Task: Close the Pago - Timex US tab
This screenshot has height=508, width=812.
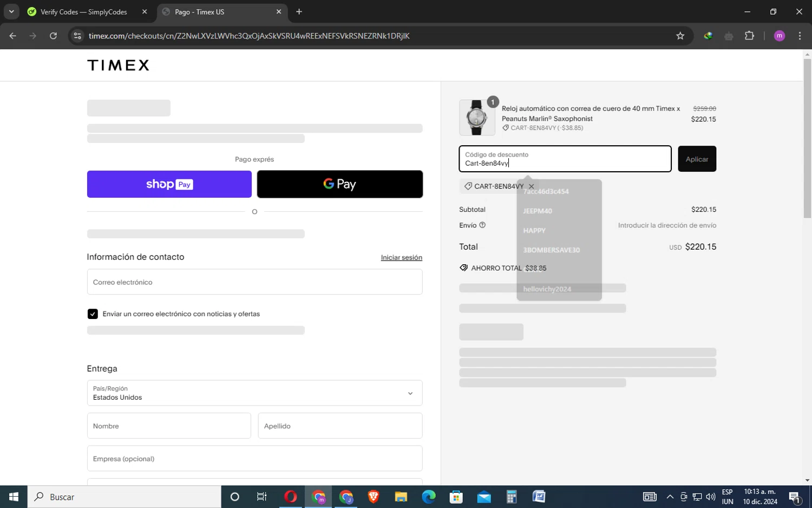Action: (279, 11)
